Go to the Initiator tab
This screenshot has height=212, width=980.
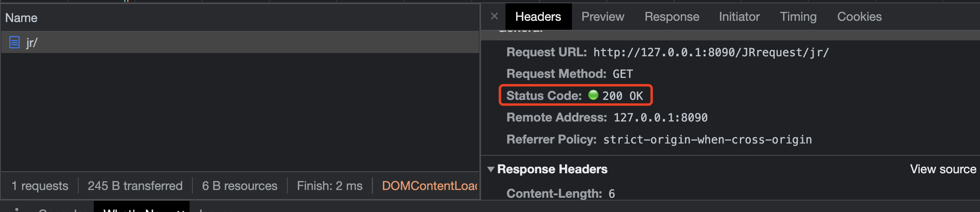[739, 17]
